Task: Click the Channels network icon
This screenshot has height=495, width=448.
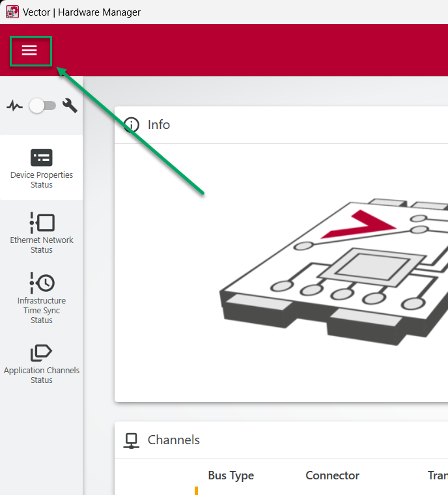Action: click(x=132, y=440)
